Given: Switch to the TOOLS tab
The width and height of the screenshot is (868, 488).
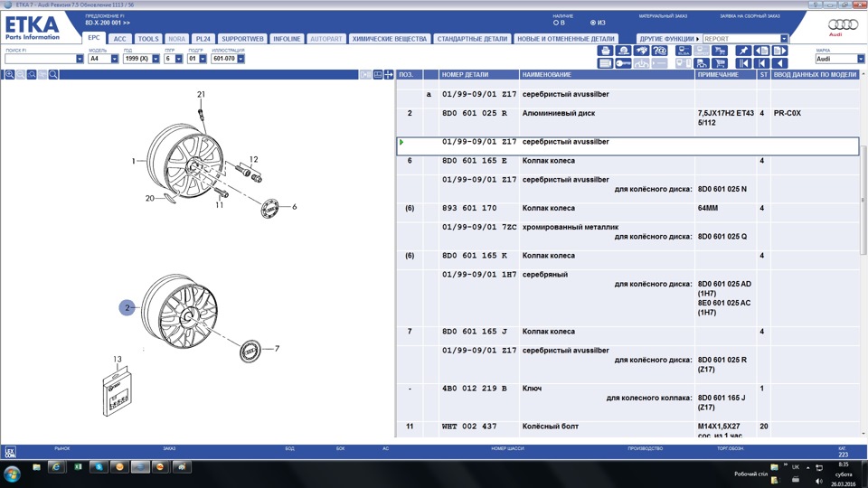Looking at the screenshot, I should click(147, 39).
